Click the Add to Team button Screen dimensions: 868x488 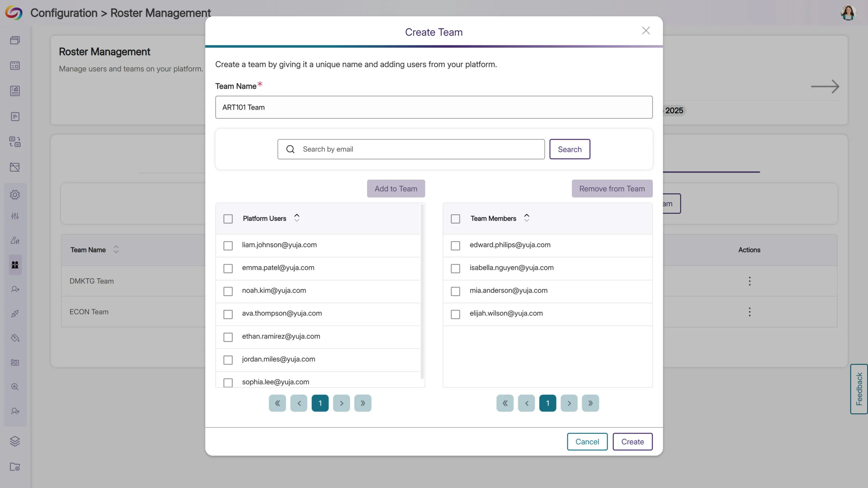click(396, 188)
